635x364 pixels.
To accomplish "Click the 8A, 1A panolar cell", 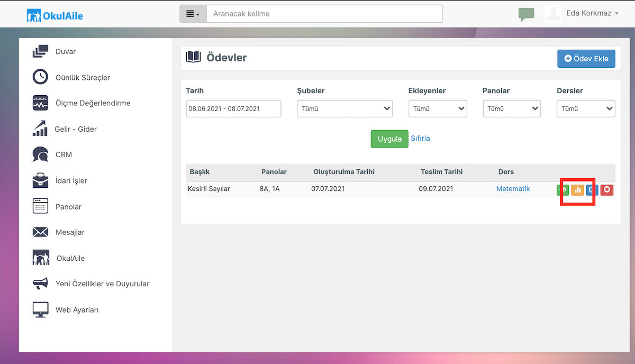I will click(x=270, y=189).
